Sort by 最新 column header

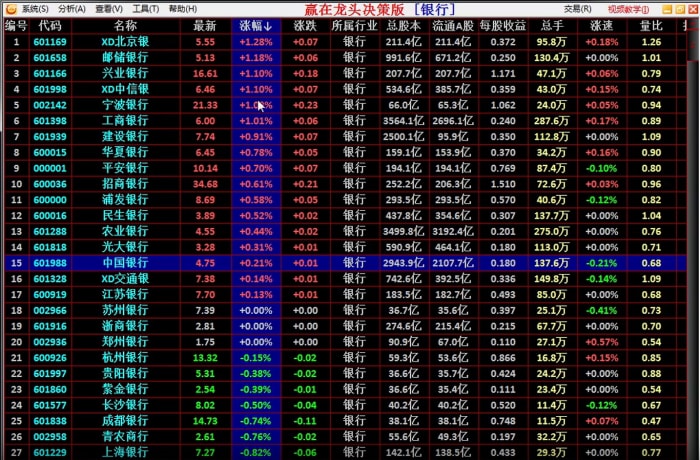tap(205, 26)
